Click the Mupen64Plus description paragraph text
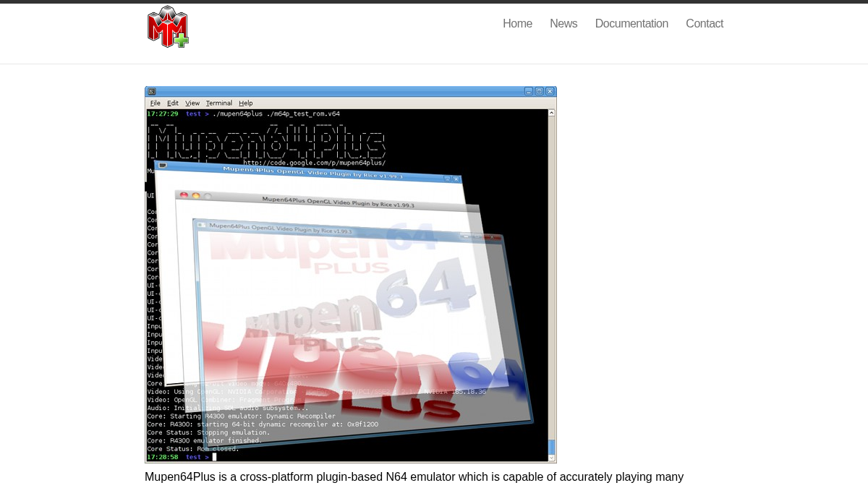This screenshot has height=488, width=868. pyautogui.click(x=414, y=477)
